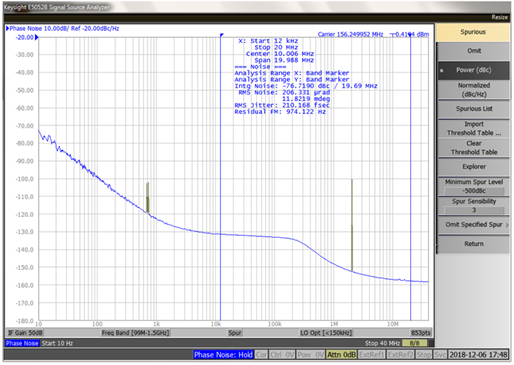Select the Phase Noise tab label
514x365 pixels.
[22, 343]
